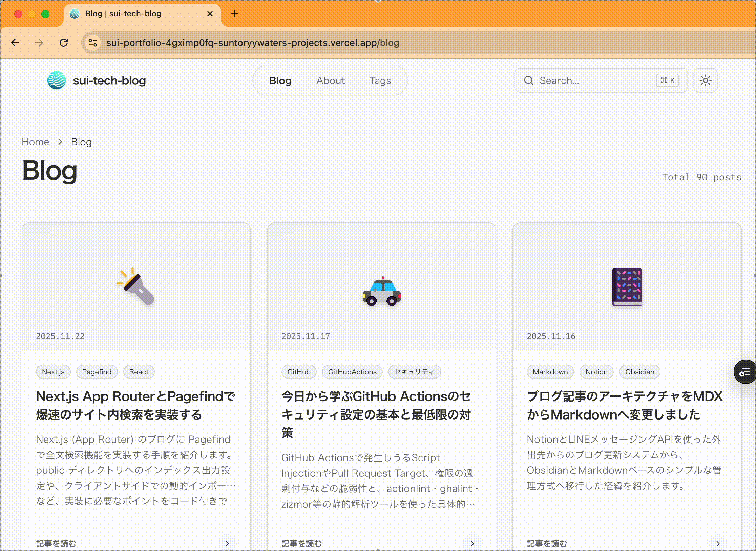Screen dimensions: 756x551
Task: Reload the page with the refresh icon
Action: tap(64, 43)
